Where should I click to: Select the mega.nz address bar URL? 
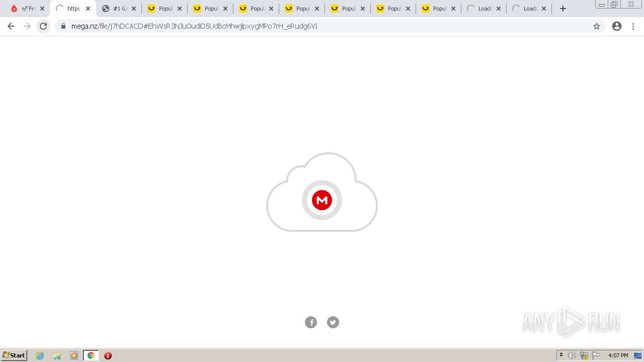point(194,26)
